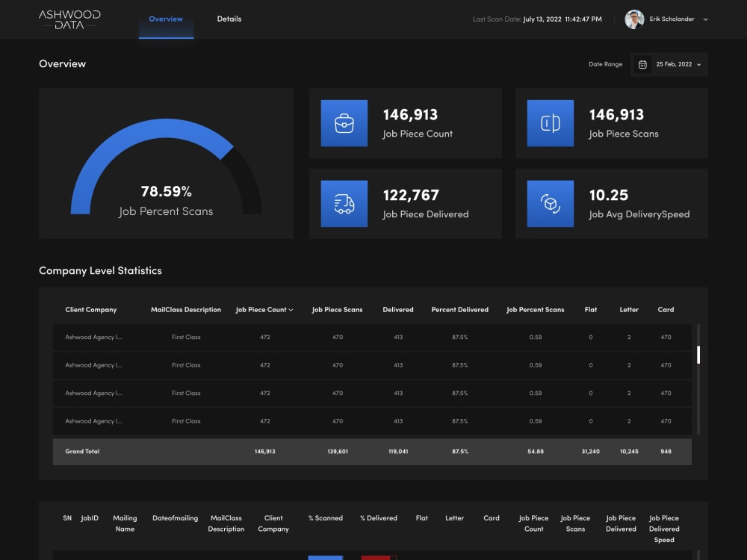Click the Mailing Name column header
The image size is (747, 560).
(x=125, y=523)
